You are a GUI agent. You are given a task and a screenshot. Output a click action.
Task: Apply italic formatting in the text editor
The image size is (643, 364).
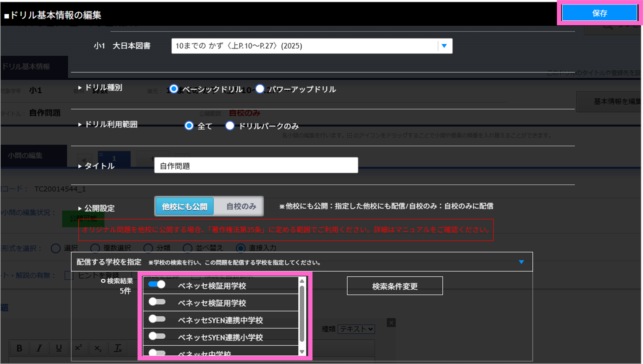pos(39,348)
